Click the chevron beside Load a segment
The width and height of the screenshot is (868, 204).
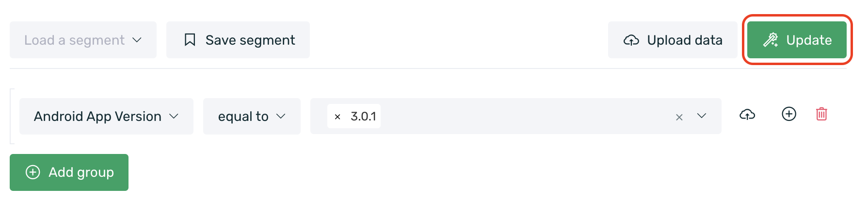coord(137,40)
